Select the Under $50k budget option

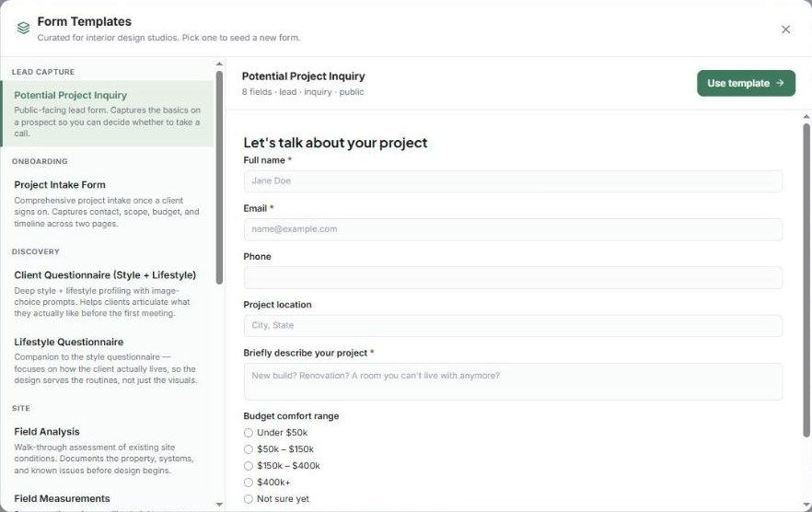249,433
